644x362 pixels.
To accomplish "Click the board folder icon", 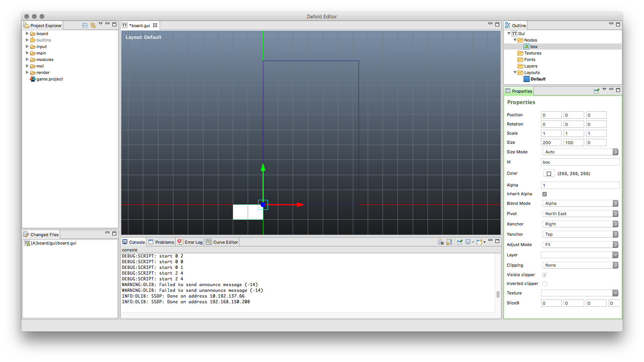I will tap(33, 34).
